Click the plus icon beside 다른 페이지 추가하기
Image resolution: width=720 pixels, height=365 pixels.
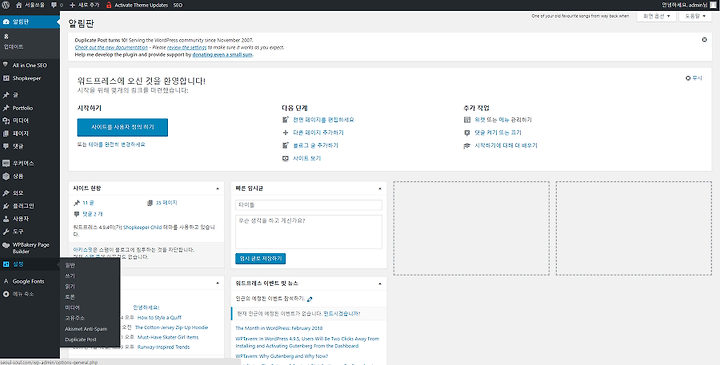click(285, 133)
